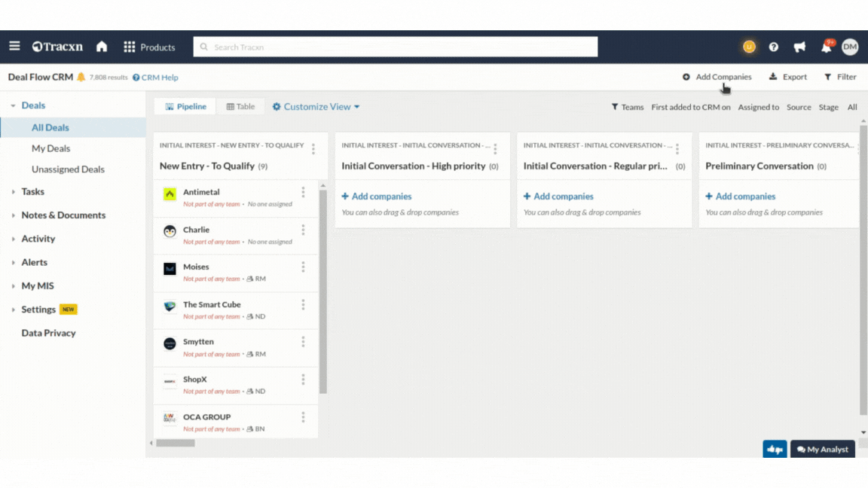Click the help question mark icon
Image resolution: width=868 pixels, height=488 pixels.
pyautogui.click(x=773, y=47)
